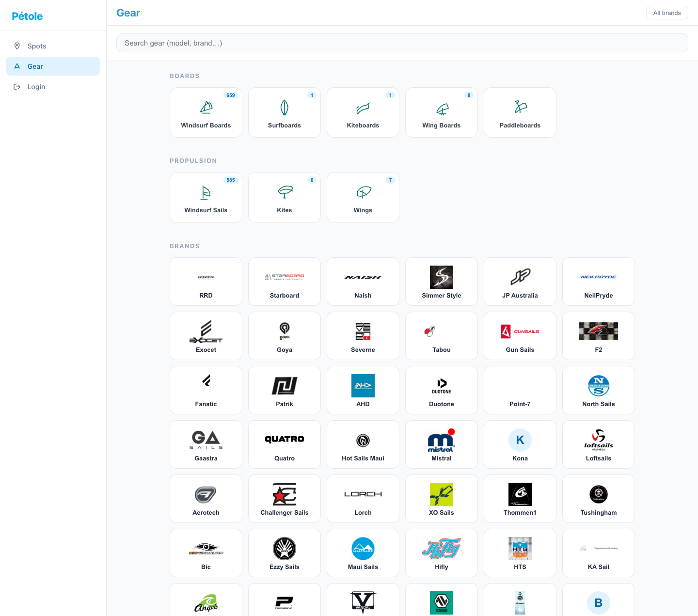Viewport: 698px width, 616px height.
Task: Select the Quatro brand card
Action: [x=285, y=444]
